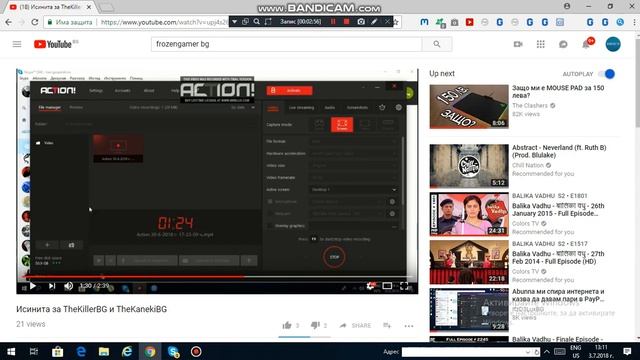This screenshot has height=360, width=640.
Task: Toggle the Autoplay switch
Action: click(607, 74)
